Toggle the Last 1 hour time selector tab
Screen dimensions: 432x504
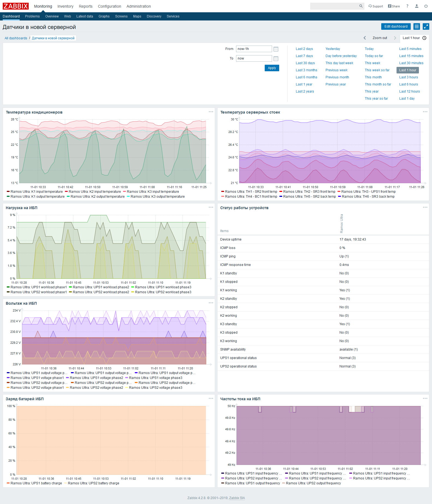414,38
